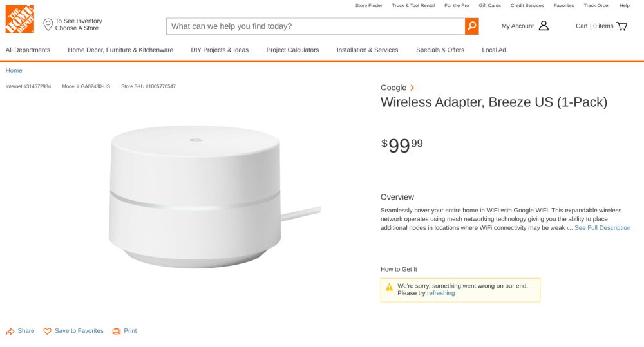The image size is (644, 347).
Task: Click the Print printer icon
Action: click(x=117, y=332)
